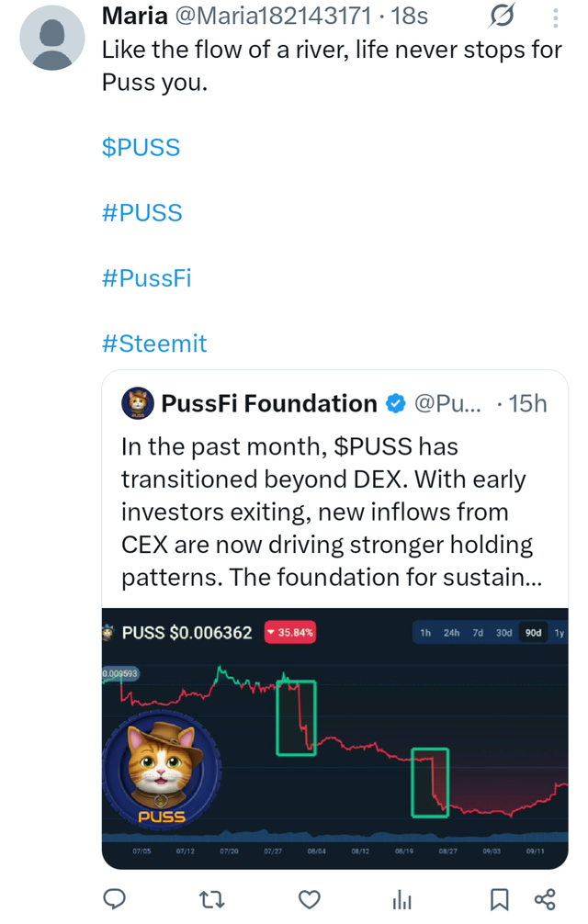This screenshot has height=924, width=588.
Task: Share the tweet via share icon
Action: [x=545, y=898]
